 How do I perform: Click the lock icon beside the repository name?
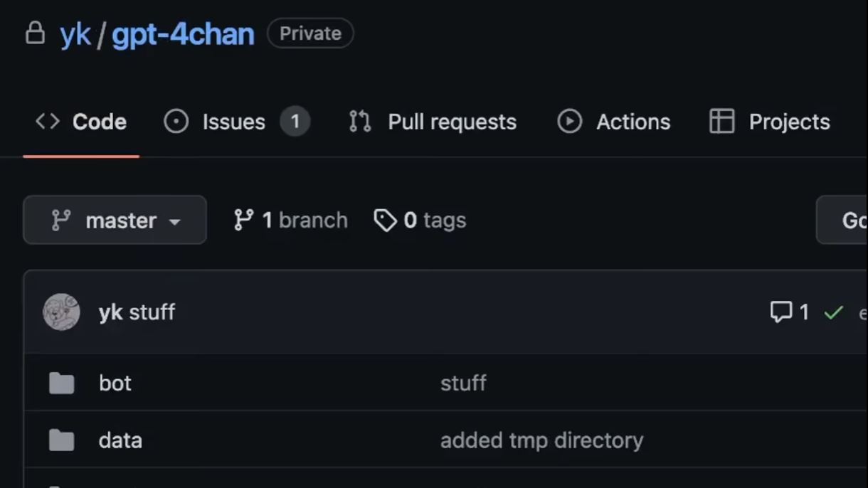tap(35, 33)
